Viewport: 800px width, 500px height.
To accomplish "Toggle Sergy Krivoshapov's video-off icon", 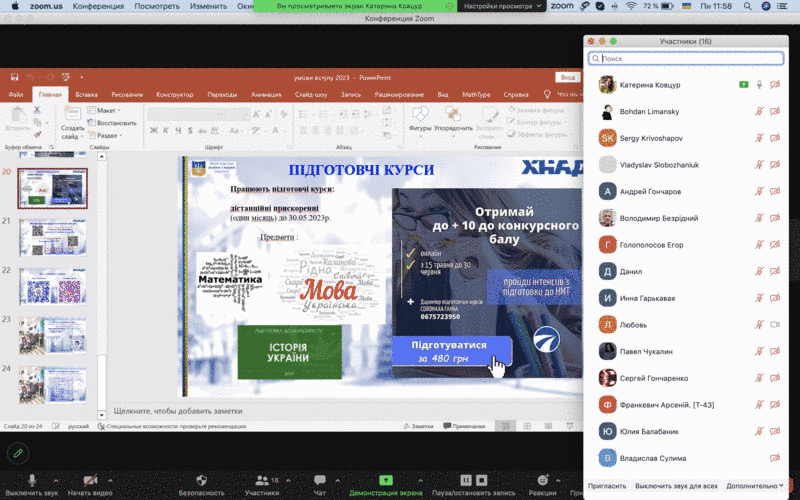I will 775,138.
